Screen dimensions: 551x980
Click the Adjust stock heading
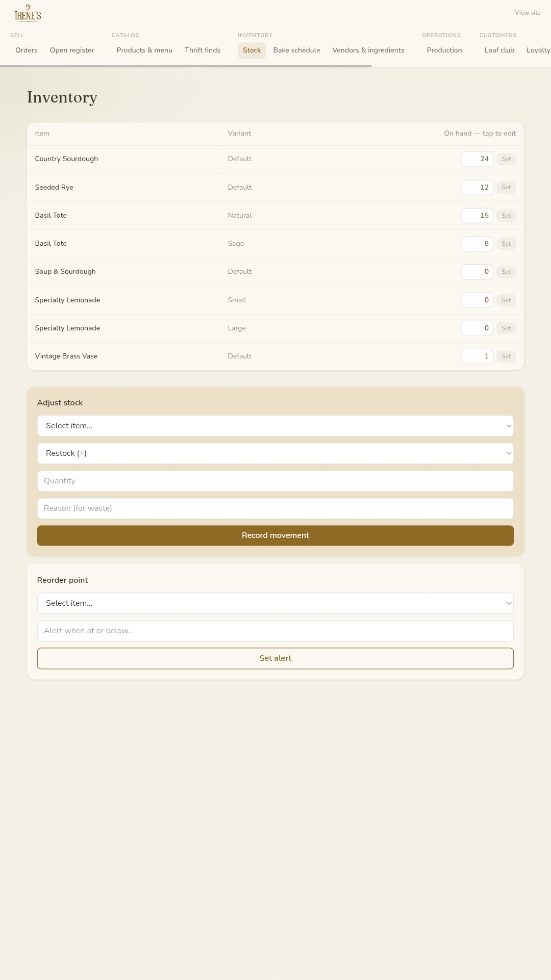tap(60, 403)
